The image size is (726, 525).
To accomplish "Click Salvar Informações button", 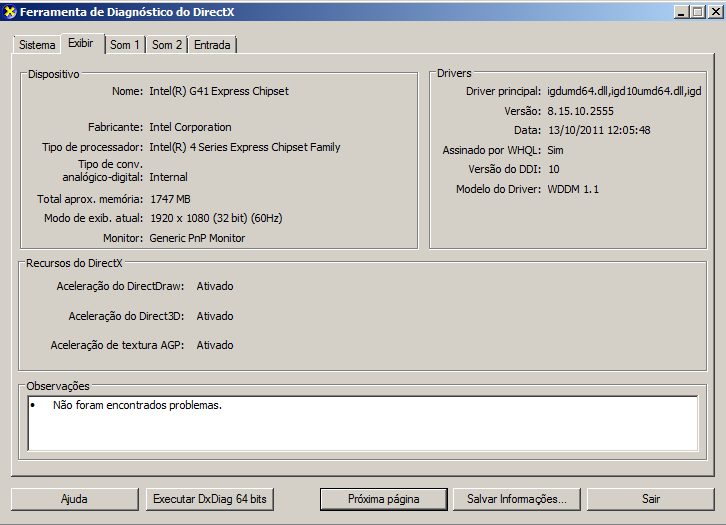I will pos(517,499).
